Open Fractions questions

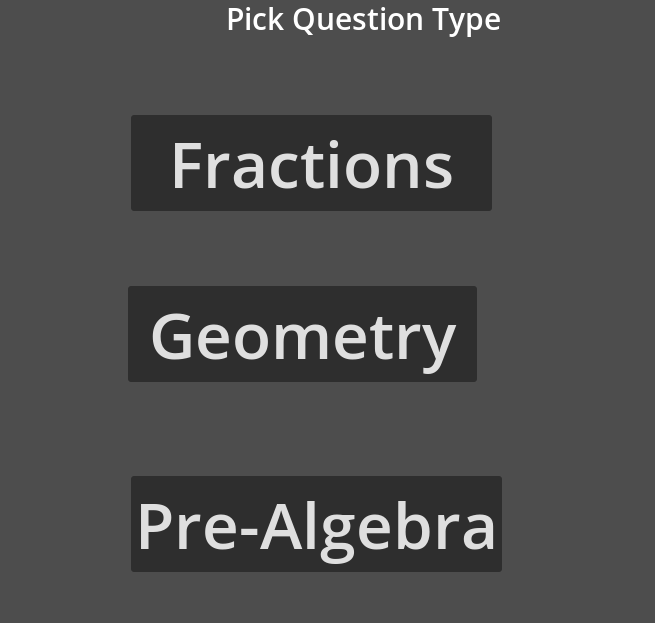[311, 163]
